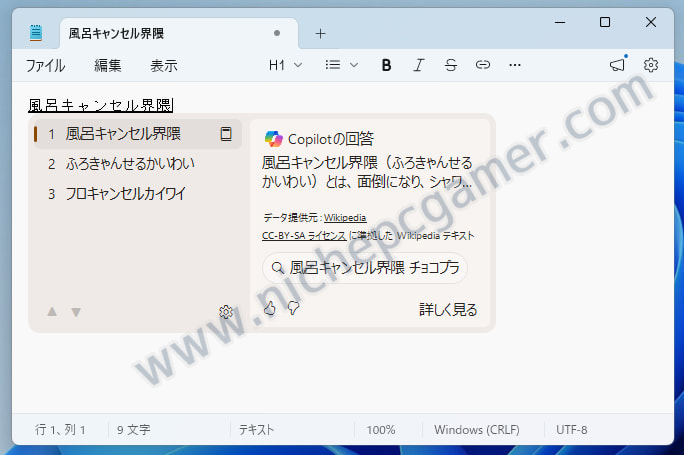Viewport: 684px width, 455px height.
Task: Select candidate フロキャンセルカイワイ
Action: pos(125,194)
